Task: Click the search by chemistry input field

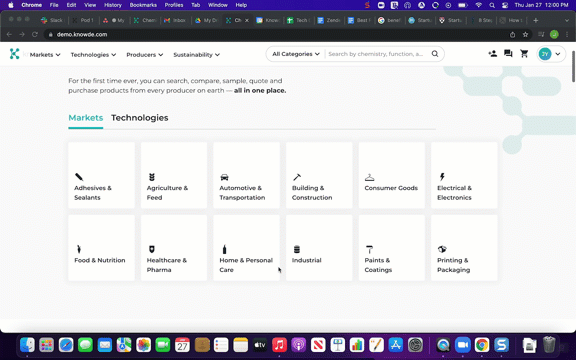Action: coord(376,54)
